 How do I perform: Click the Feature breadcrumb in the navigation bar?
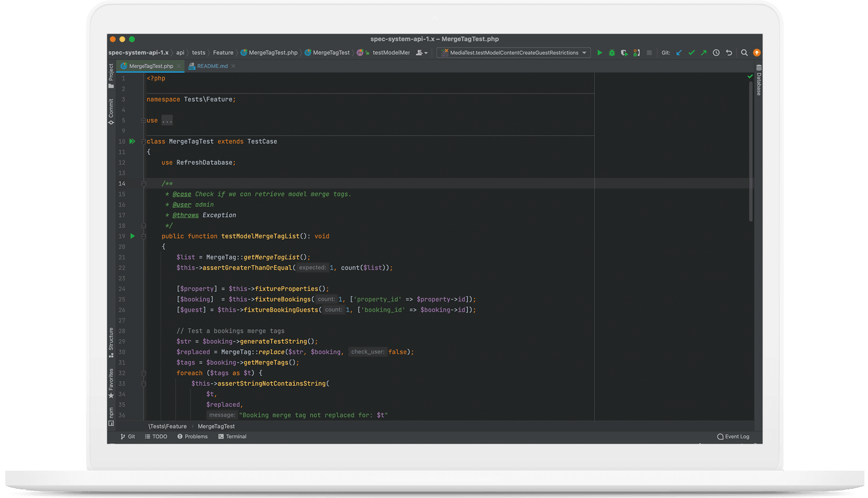tap(223, 53)
